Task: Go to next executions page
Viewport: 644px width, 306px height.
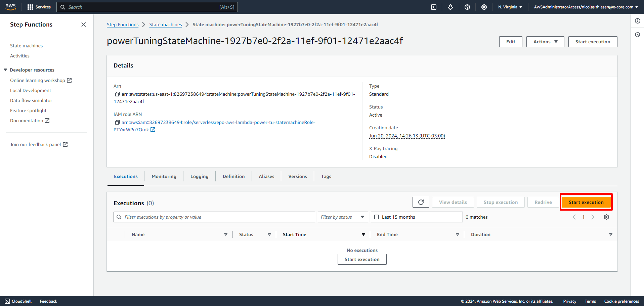Action: coord(593,217)
